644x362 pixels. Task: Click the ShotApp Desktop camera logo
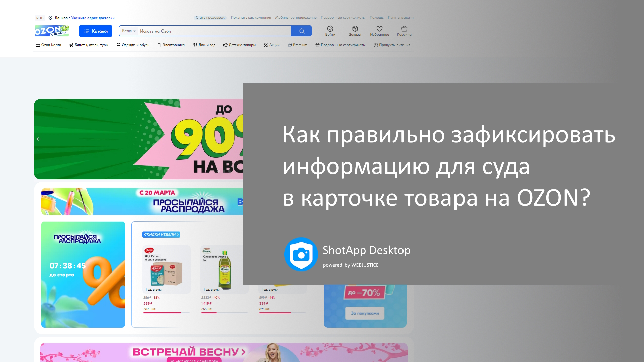[301, 254]
